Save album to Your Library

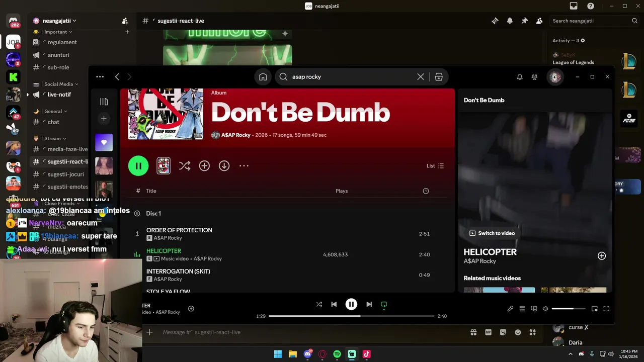[204, 166]
